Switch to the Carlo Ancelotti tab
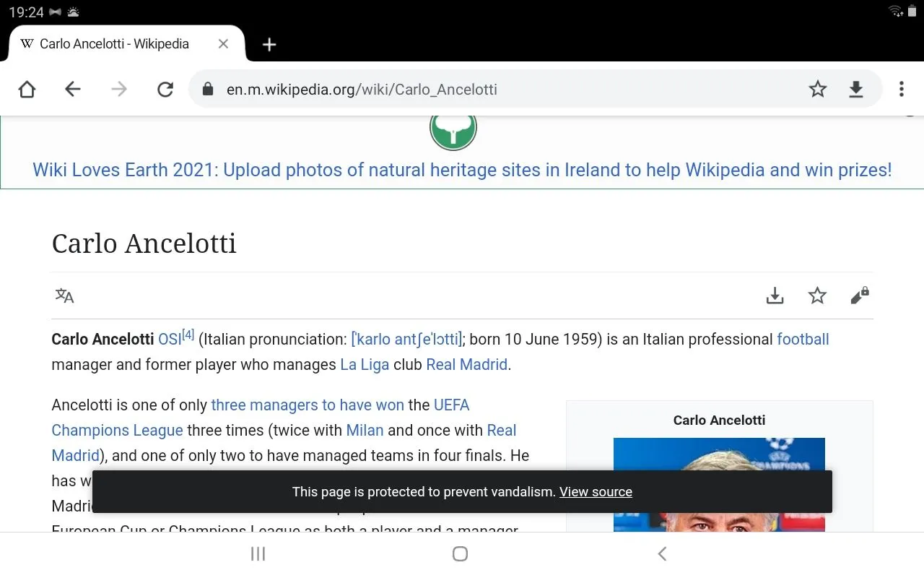Image resolution: width=924 pixels, height=578 pixels. (114, 44)
